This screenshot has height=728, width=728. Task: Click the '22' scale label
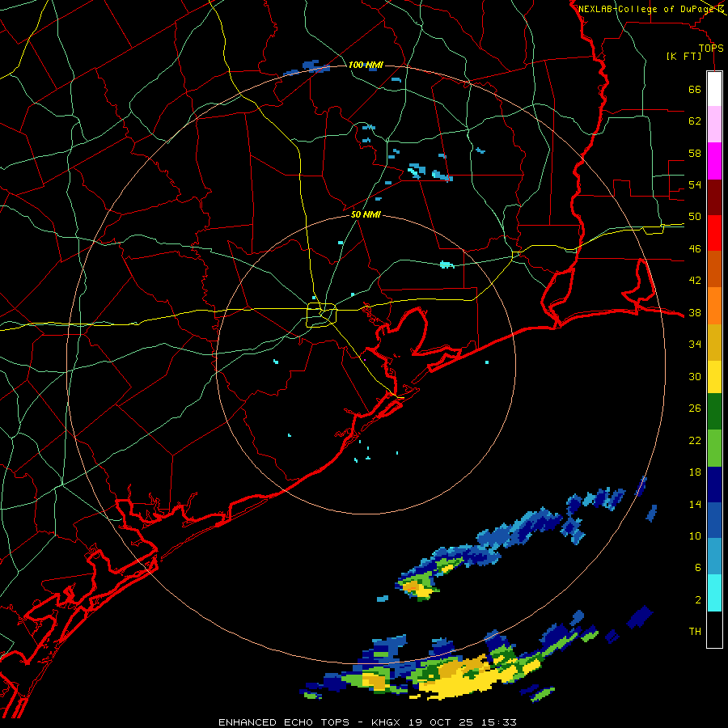click(x=695, y=440)
